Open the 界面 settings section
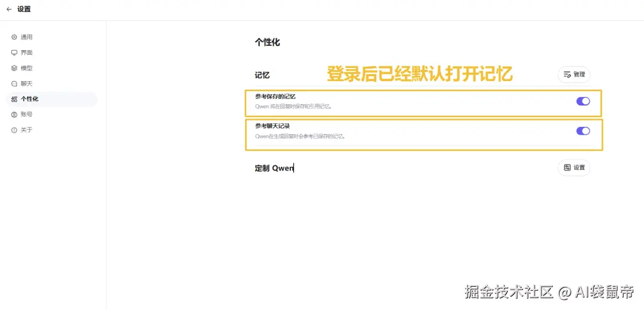The height and width of the screenshot is (310, 644). click(52, 52)
